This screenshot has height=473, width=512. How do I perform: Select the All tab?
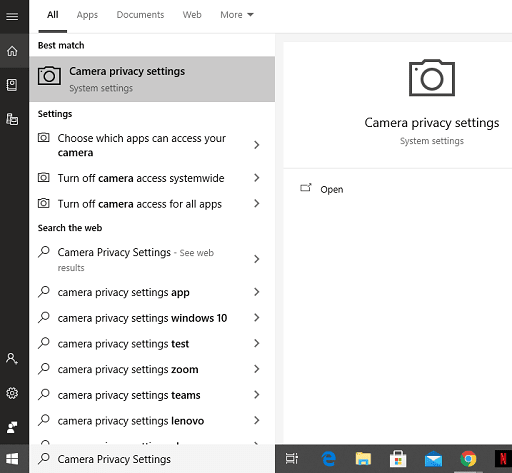click(53, 15)
